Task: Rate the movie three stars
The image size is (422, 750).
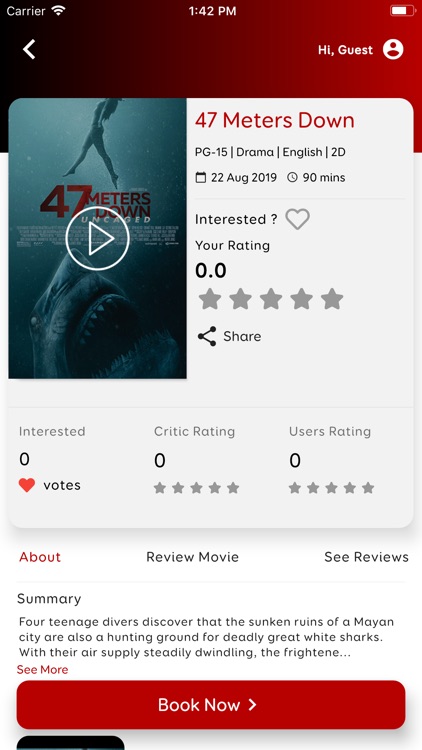Action: click(271, 299)
